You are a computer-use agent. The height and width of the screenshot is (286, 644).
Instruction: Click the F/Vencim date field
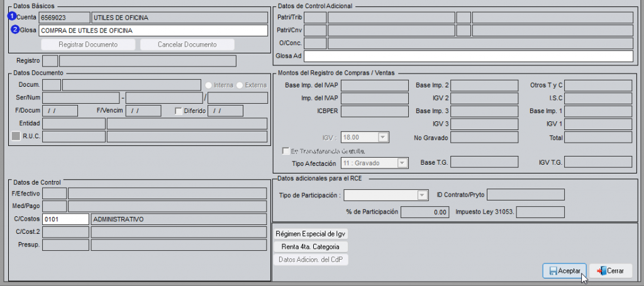click(x=143, y=111)
